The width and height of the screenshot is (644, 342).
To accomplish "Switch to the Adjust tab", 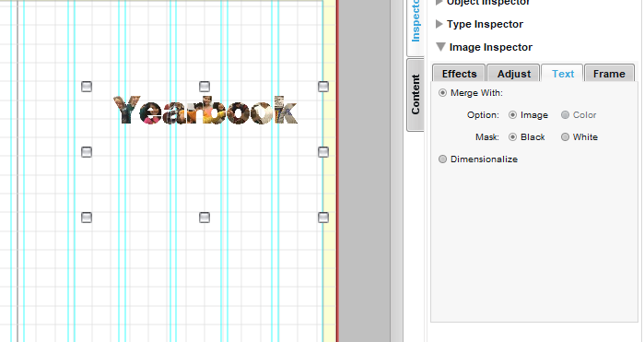I will coord(513,74).
